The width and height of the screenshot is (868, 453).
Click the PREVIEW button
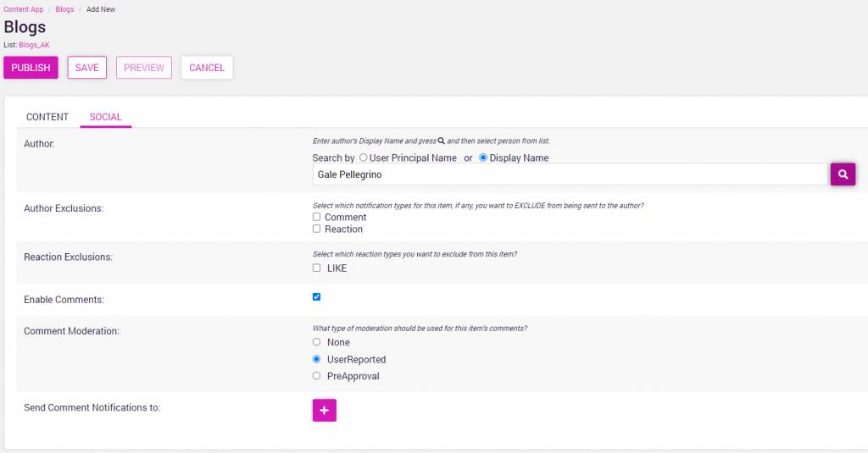click(x=144, y=68)
